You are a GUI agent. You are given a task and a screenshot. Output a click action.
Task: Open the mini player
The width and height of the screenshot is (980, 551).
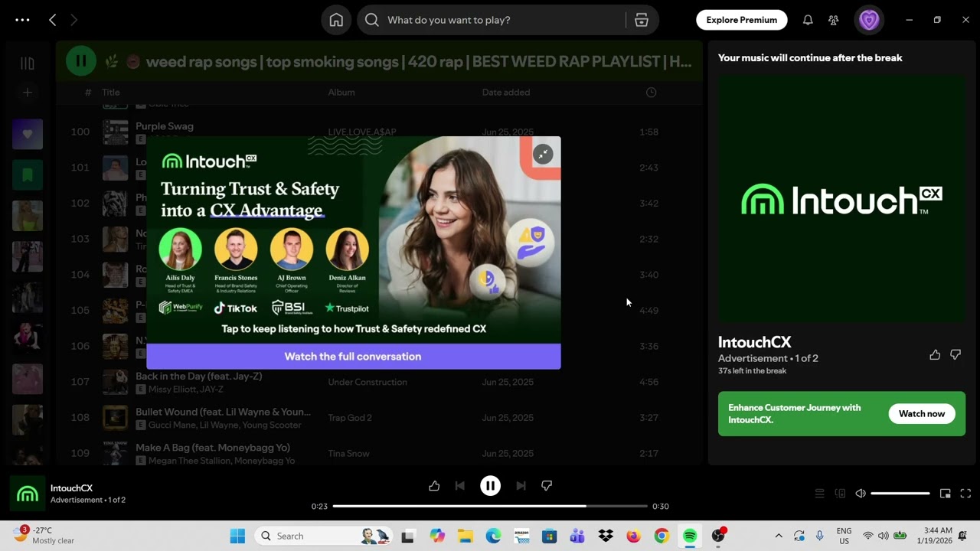pos(946,494)
